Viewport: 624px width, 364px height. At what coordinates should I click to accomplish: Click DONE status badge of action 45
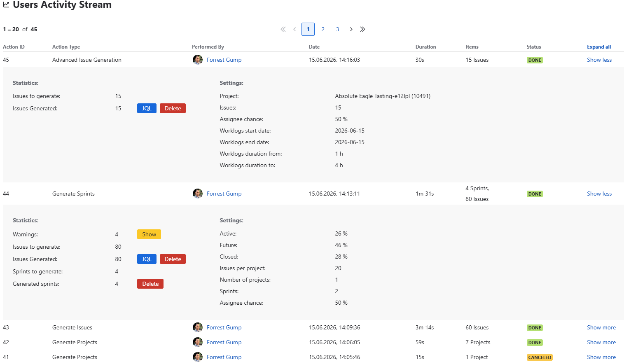point(535,60)
